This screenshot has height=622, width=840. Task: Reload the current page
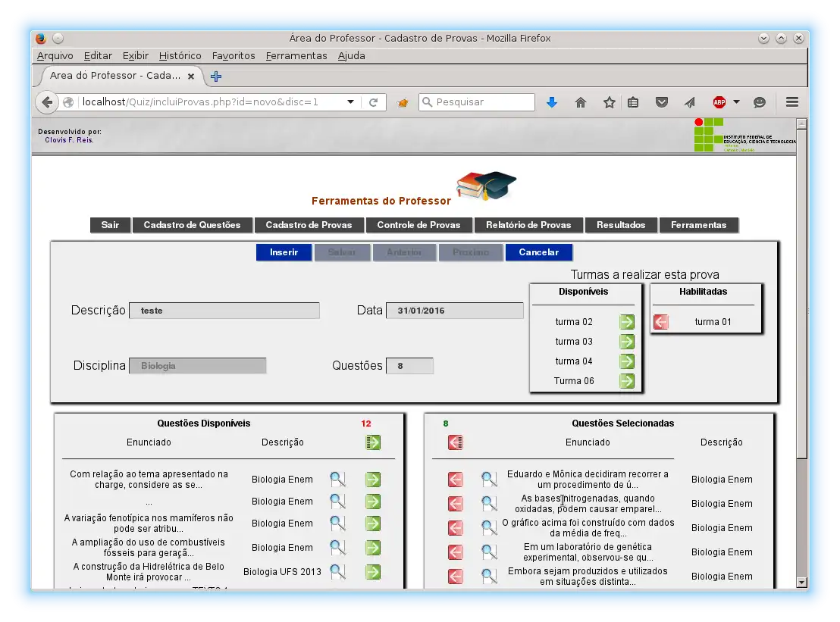tap(374, 102)
